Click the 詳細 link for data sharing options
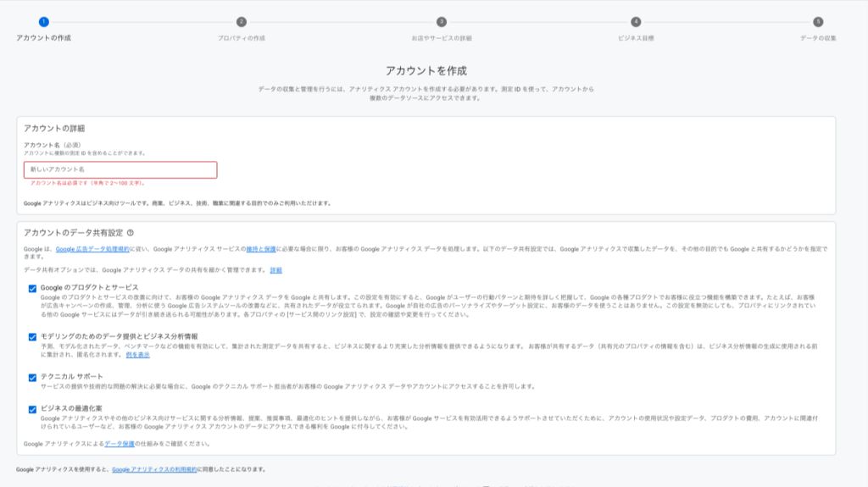The width and height of the screenshot is (868, 487). 276,269
